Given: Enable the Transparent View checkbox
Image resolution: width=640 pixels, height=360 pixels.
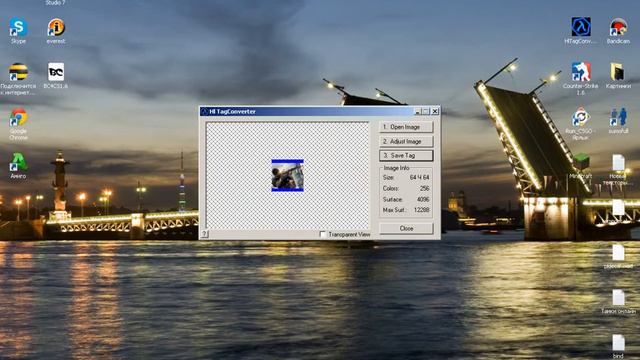Looking at the screenshot, I should [x=322, y=234].
